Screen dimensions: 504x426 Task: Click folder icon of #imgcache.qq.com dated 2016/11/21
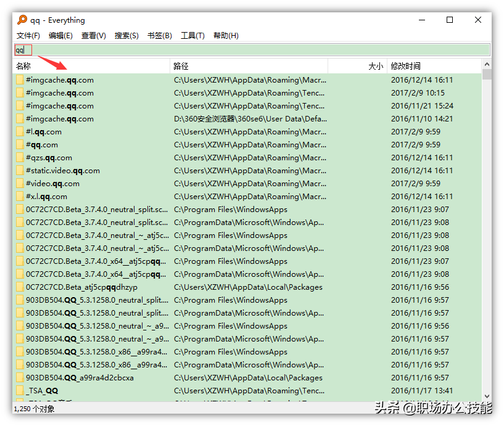coord(20,105)
